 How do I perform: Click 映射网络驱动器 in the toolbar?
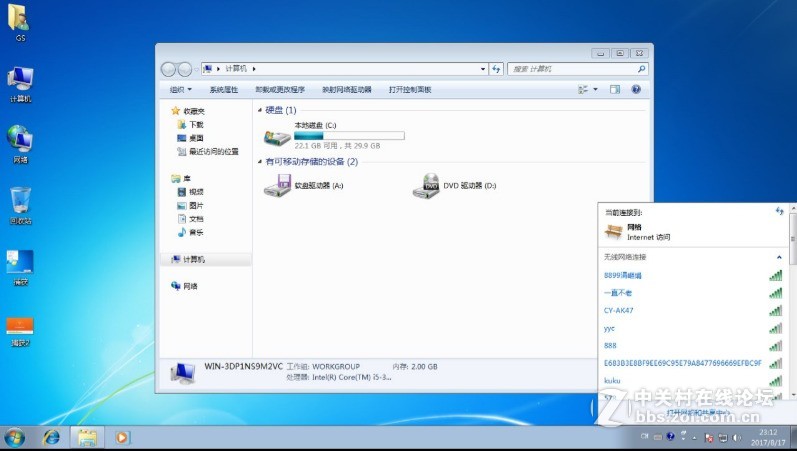(347, 89)
